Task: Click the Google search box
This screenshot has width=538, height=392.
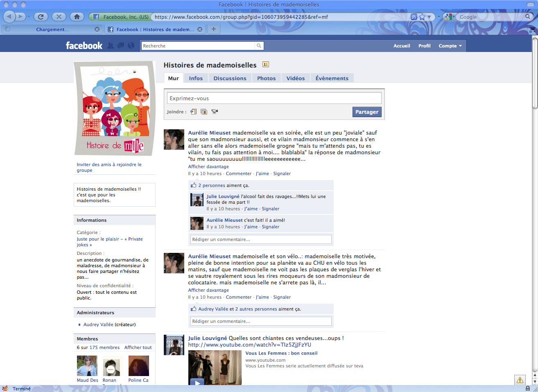Action: (x=491, y=17)
